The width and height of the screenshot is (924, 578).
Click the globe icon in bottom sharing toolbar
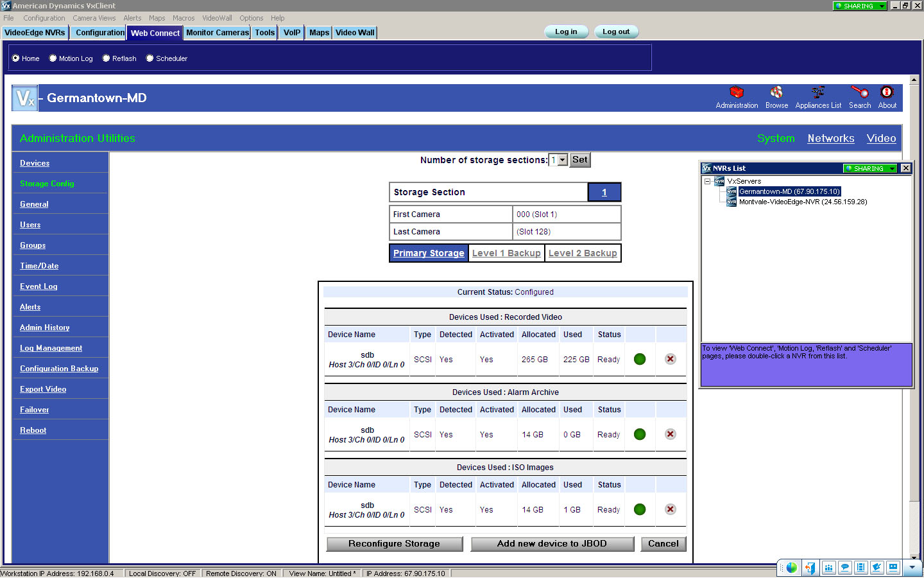point(792,568)
